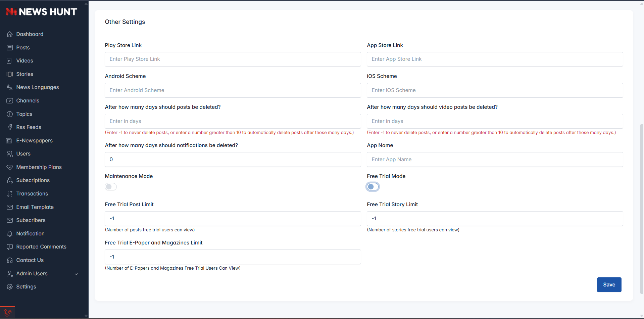Click "(Number of stories free trial users can view)"
The image size is (644, 319).
(413, 230)
